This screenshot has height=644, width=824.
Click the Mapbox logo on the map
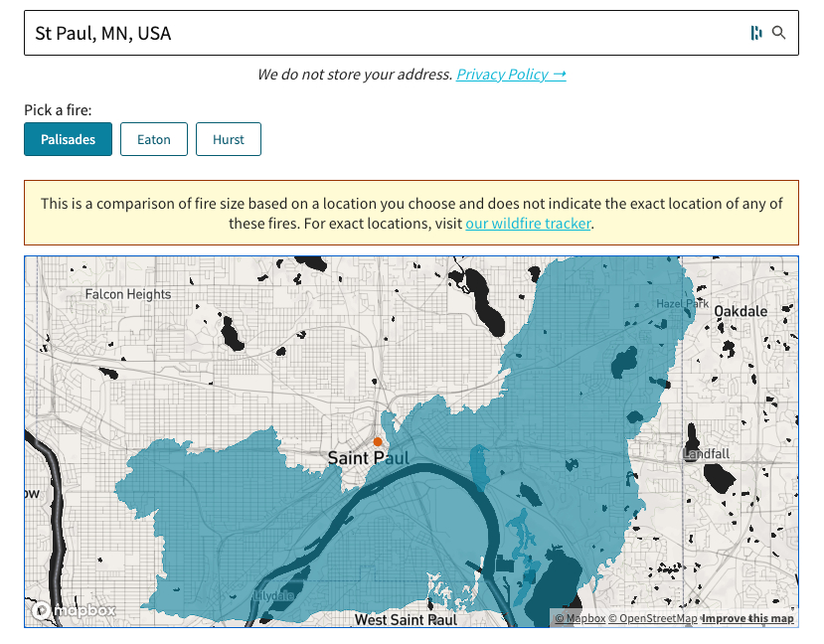click(75, 609)
